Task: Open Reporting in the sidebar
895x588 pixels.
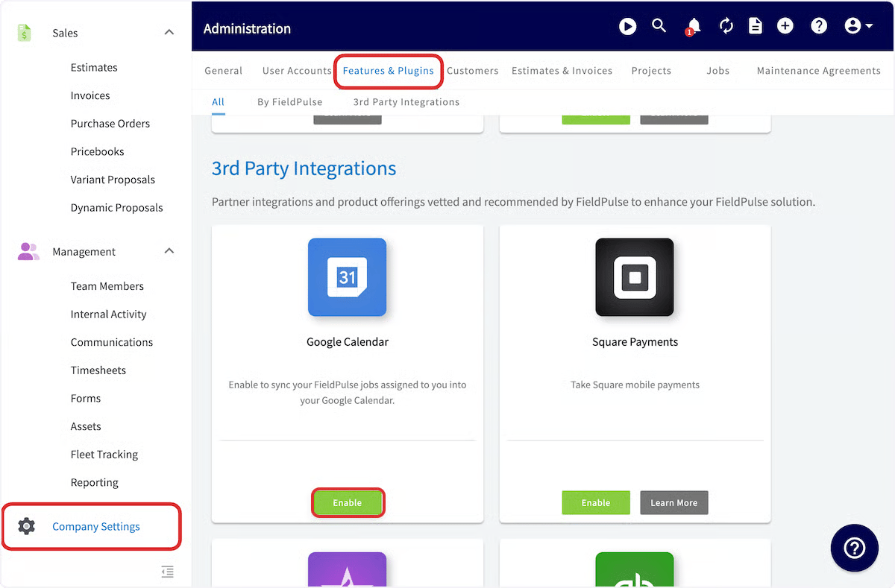Action: tap(95, 483)
